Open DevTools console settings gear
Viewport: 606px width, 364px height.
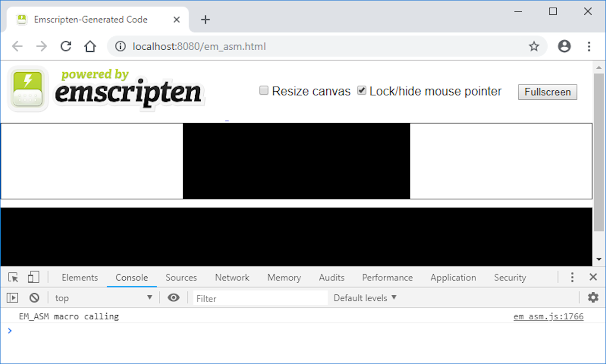(x=593, y=298)
